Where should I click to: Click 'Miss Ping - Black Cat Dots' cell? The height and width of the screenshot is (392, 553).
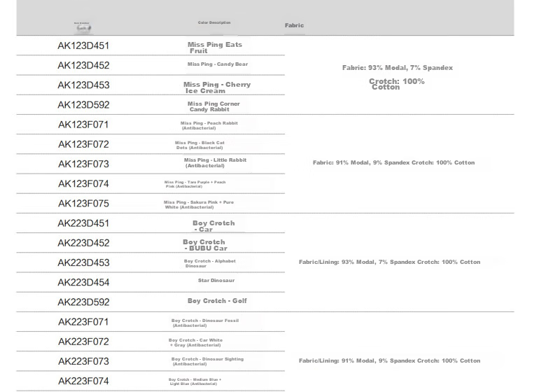point(199,146)
